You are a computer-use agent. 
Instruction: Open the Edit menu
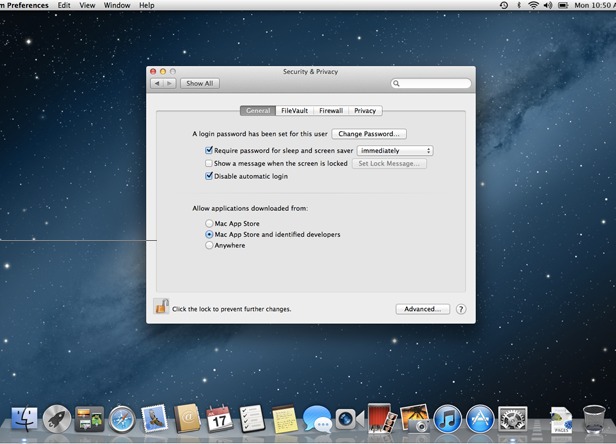coord(64,5)
